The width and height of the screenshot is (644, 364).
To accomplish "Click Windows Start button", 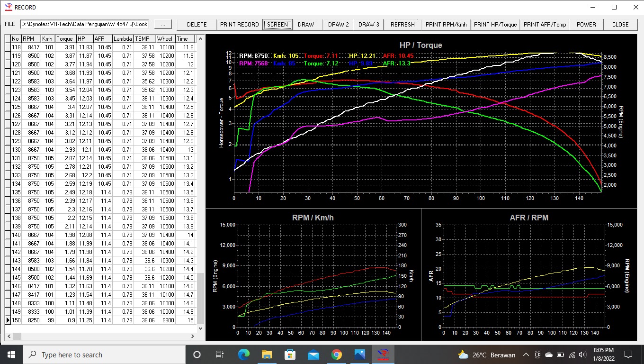I will pos(11,355).
